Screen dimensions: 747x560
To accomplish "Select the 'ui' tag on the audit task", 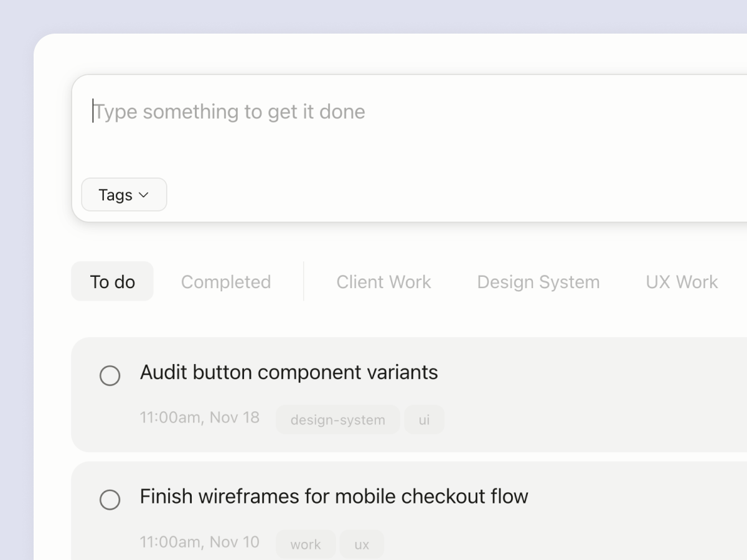I will click(425, 419).
